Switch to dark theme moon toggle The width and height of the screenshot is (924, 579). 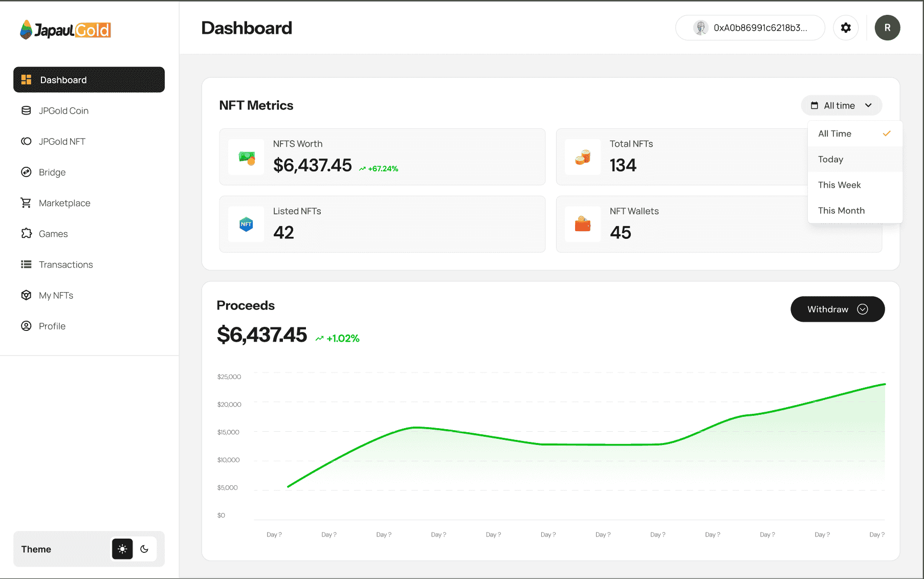coord(144,549)
